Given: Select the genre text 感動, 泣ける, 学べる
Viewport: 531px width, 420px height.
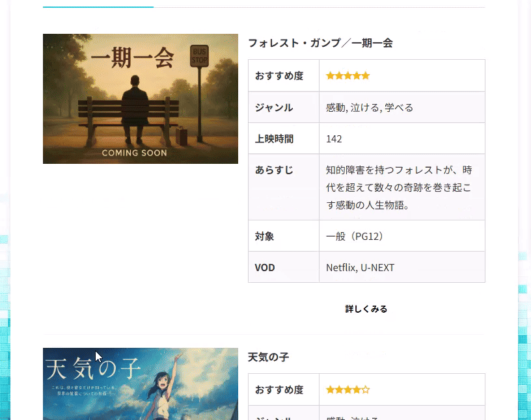Looking at the screenshot, I should [x=370, y=108].
